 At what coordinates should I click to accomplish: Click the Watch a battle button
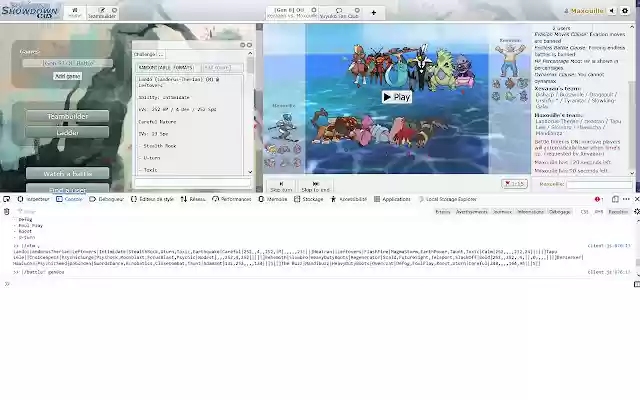(x=67, y=173)
